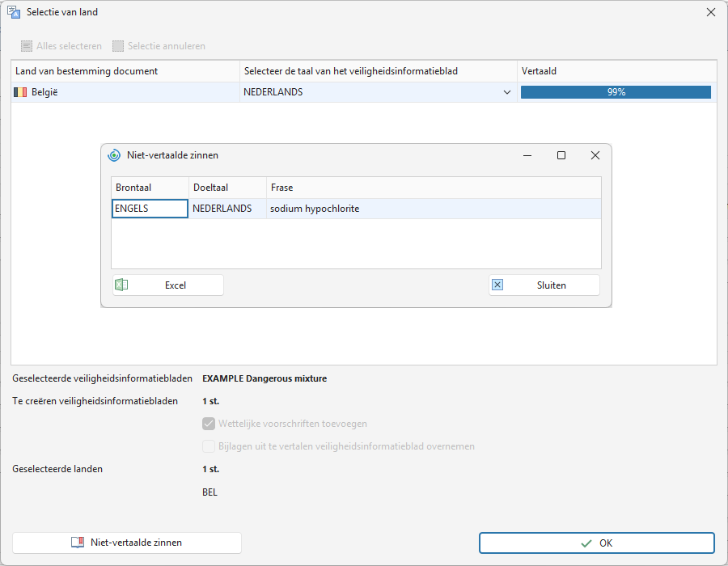Close the Niet-vertaalde zinnen dialog with X

(595, 155)
